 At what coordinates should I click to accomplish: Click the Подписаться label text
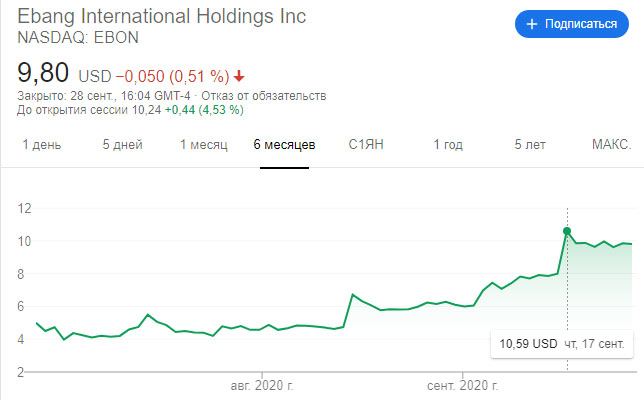pos(580,24)
